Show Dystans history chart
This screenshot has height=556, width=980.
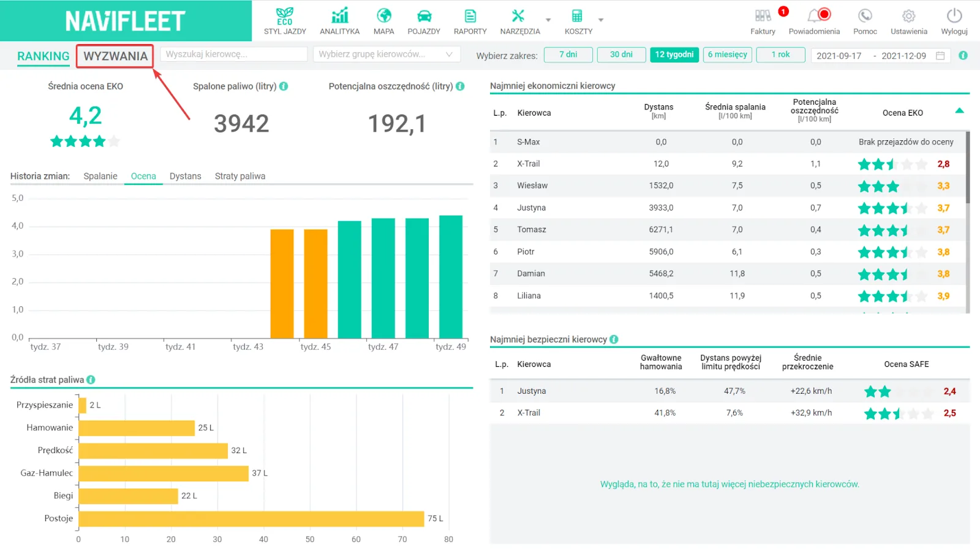coord(185,176)
